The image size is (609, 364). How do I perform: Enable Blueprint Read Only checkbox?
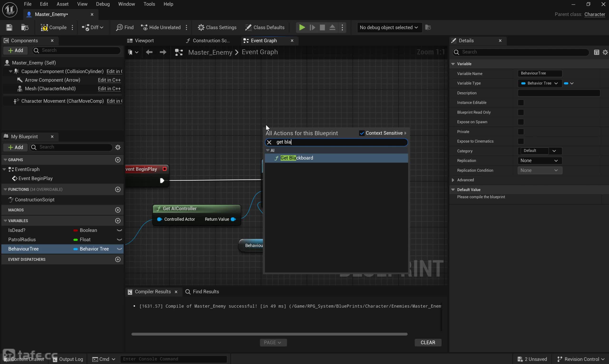pyautogui.click(x=521, y=112)
